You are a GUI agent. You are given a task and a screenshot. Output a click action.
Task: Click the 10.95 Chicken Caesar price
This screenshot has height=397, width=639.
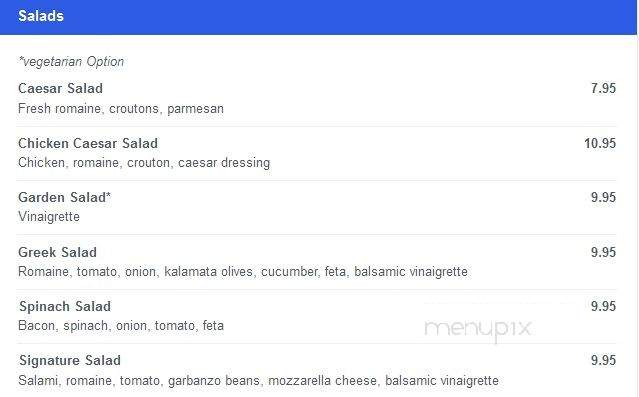point(600,143)
